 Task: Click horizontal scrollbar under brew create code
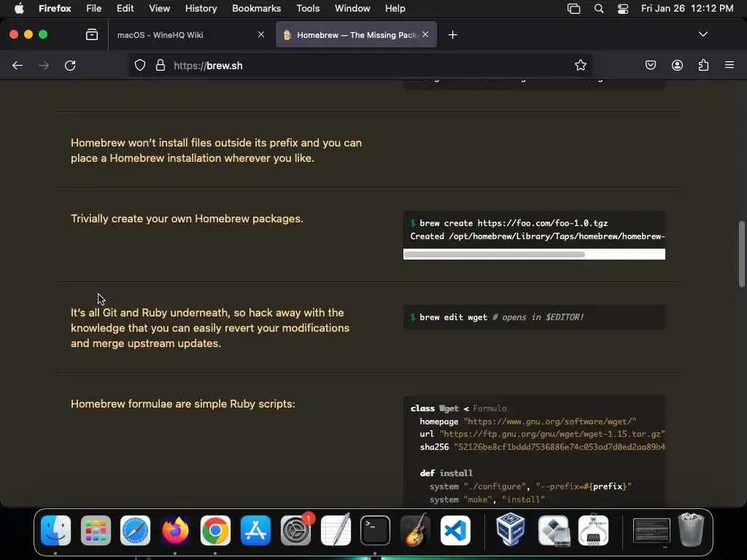click(x=494, y=254)
